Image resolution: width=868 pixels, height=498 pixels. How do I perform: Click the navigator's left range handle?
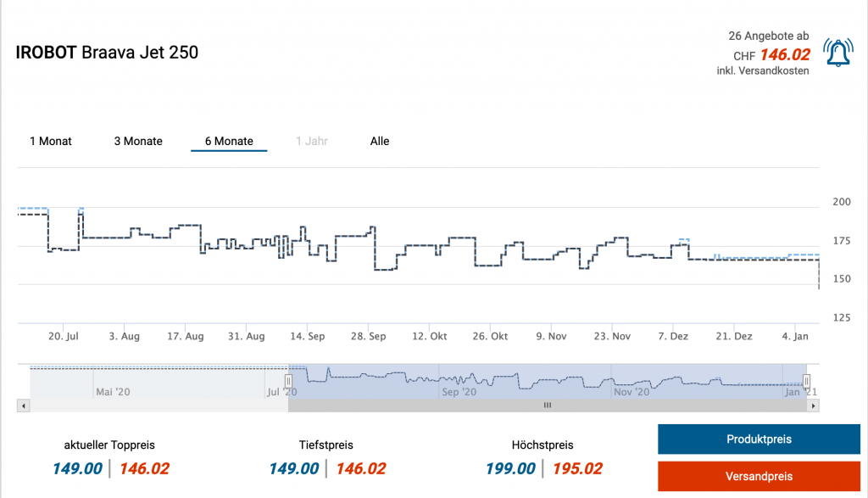point(288,381)
